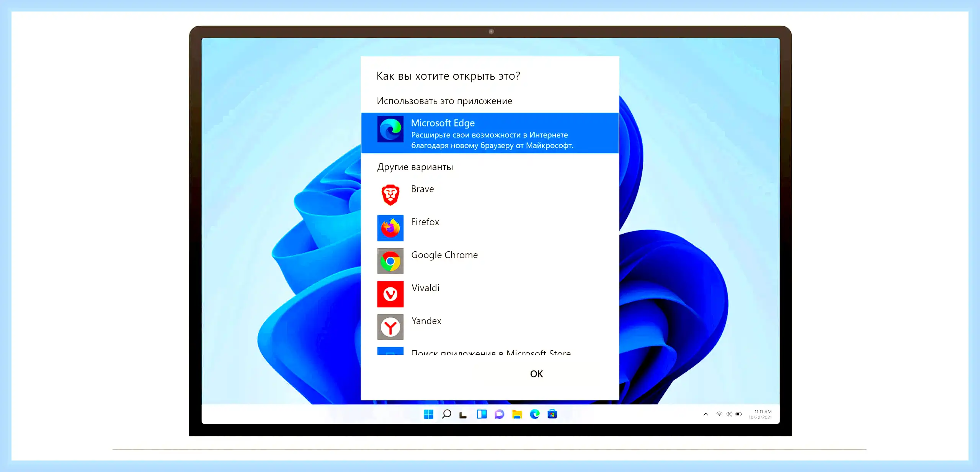Open the Windows Start menu

point(428,414)
